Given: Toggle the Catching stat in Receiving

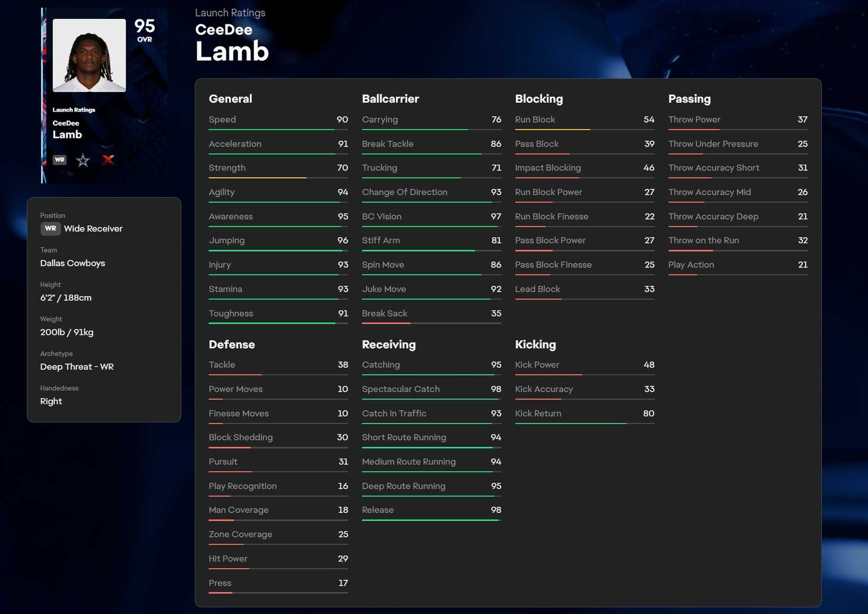Looking at the screenshot, I should (x=431, y=365).
